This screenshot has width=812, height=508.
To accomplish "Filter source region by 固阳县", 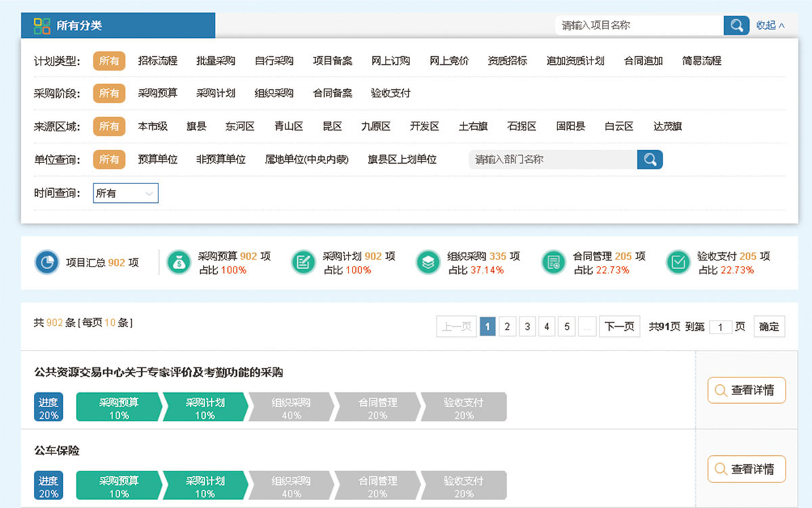I will click(570, 126).
